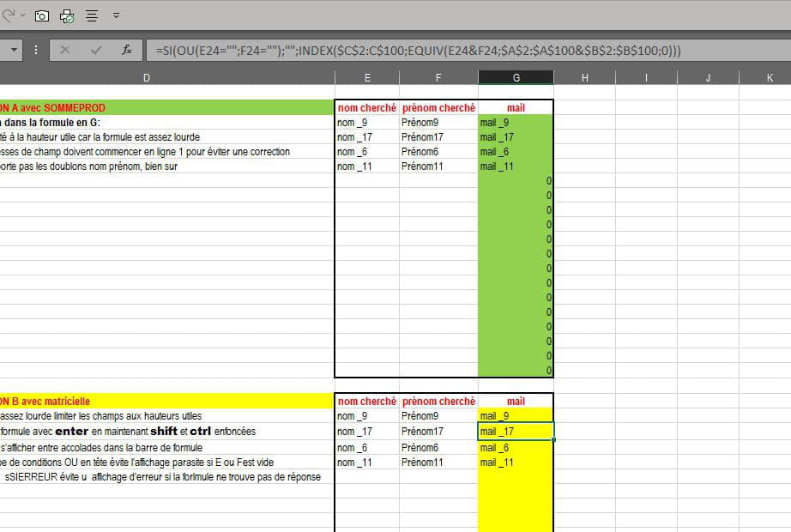Click the cell about 'commencer en ligne 1'
The height and width of the screenshot is (532, 791).
(x=167, y=151)
